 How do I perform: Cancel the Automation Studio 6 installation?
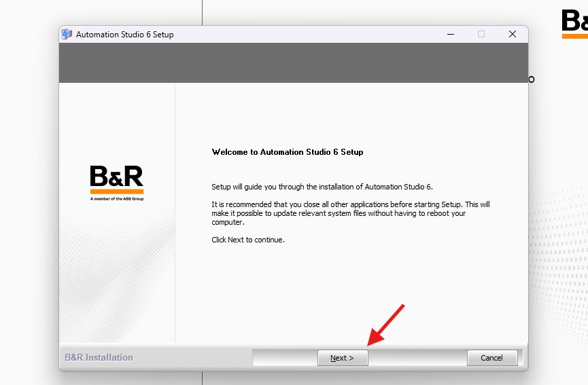click(x=492, y=358)
